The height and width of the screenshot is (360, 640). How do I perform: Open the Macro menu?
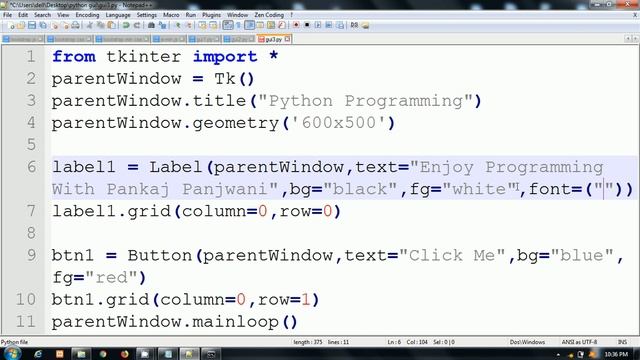pyautogui.click(x=171, y=15)
